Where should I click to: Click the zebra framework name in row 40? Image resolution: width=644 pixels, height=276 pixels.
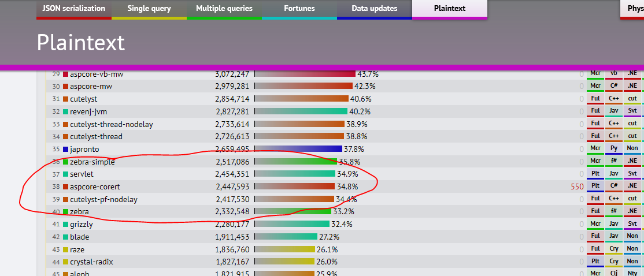(x=80, y=212)
